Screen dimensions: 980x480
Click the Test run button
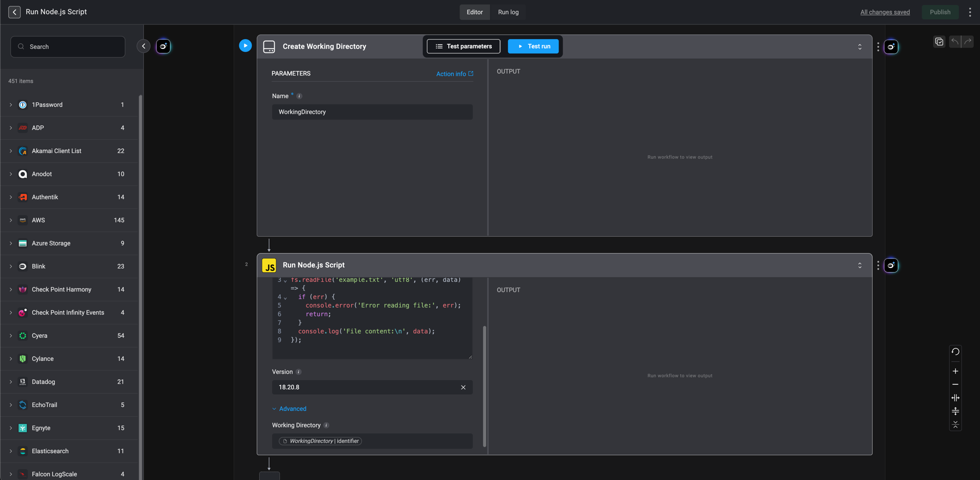pyautogui.click(x=533, y=46)
